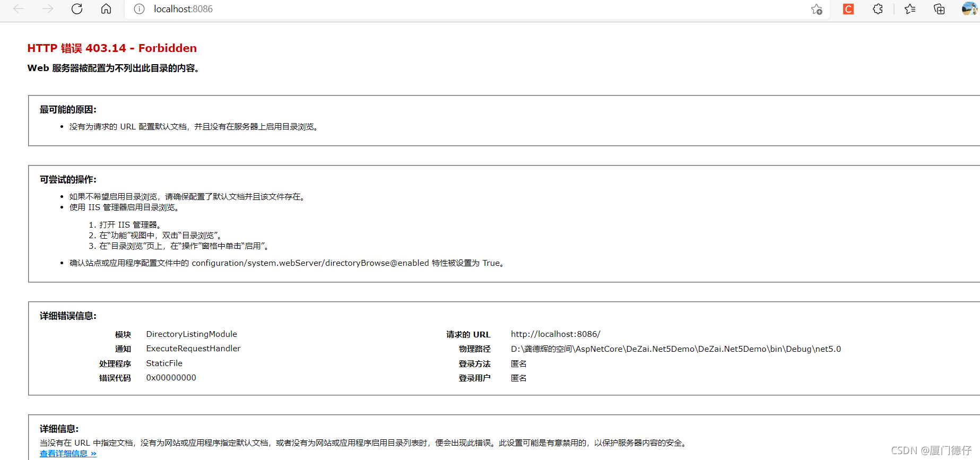Image resolution: width=980 pixels, height=460 pixels.
Task: Add this page to favorites star
Action: click(x=817, y=9)
